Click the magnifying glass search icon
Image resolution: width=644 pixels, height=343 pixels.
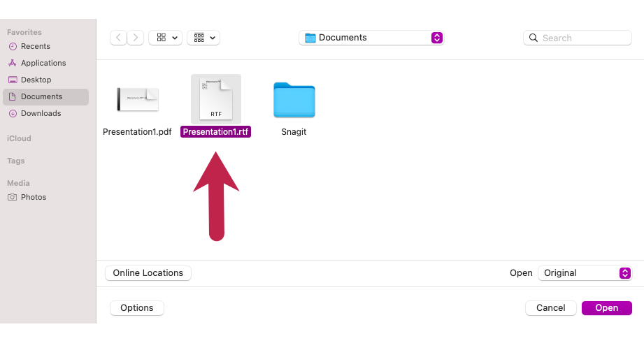pos(534,38)
